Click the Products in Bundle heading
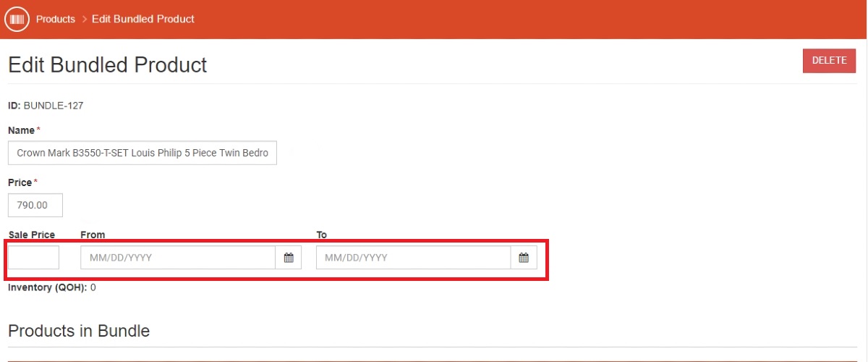868x362 pixels. 79,331
